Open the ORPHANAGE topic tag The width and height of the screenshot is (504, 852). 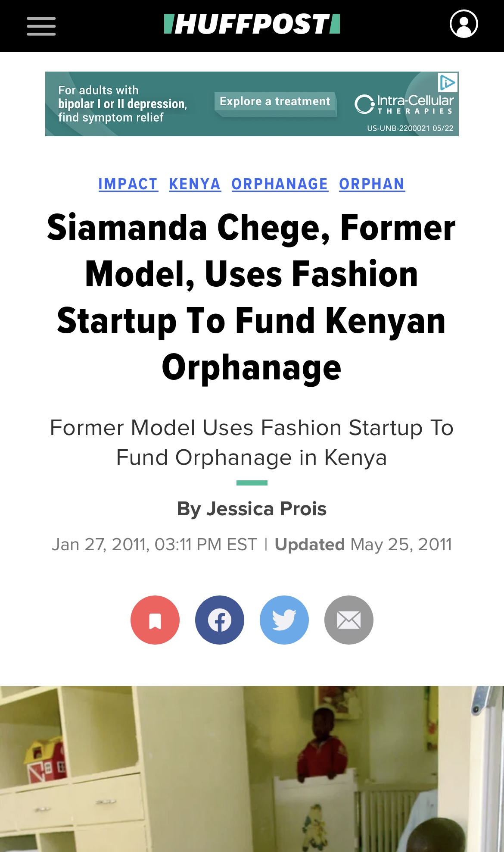click(x=280, y=184)
